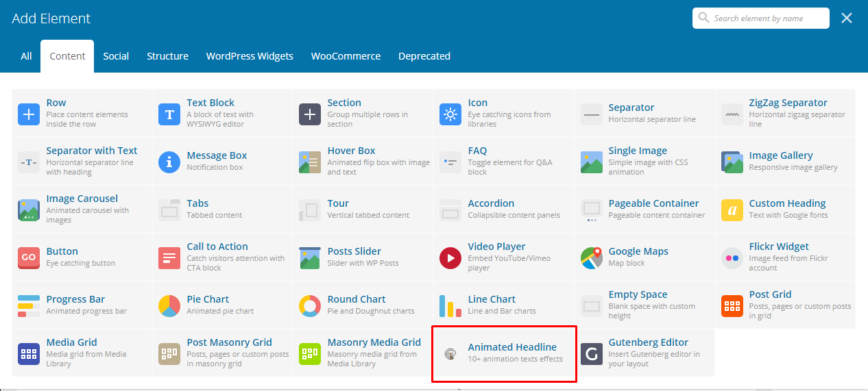Click the Tour element icon
The image size is (868, 391).
[310, 210]
